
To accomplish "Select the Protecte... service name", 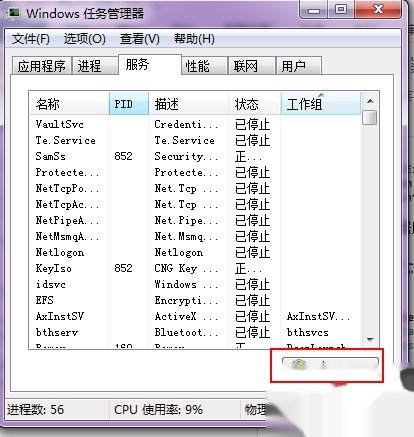I will click(67, 172).
